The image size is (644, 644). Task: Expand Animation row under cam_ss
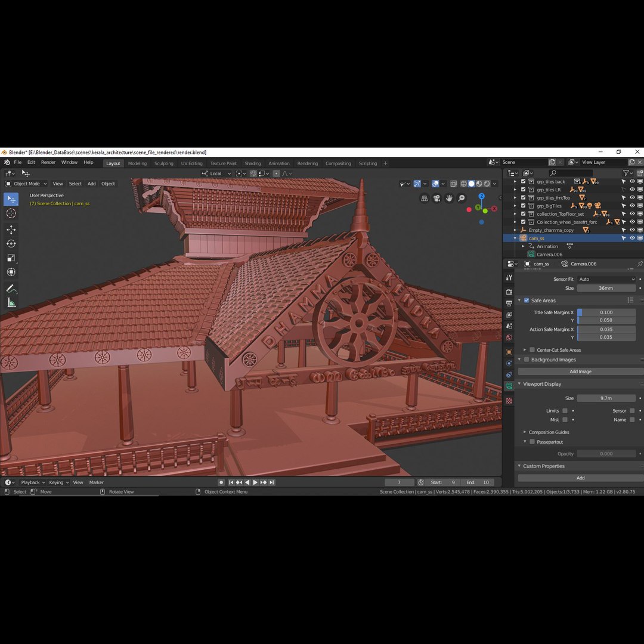524,246
